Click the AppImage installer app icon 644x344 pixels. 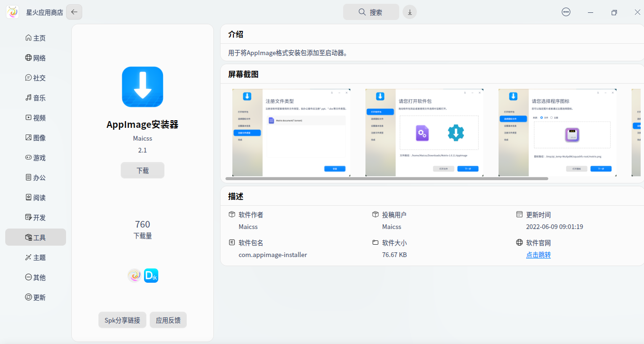pyautogui.click(x=143, y=86)
